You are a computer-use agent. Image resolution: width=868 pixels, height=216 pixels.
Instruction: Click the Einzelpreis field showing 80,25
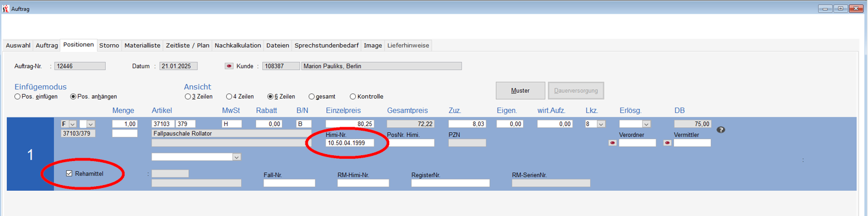point(350,124)
